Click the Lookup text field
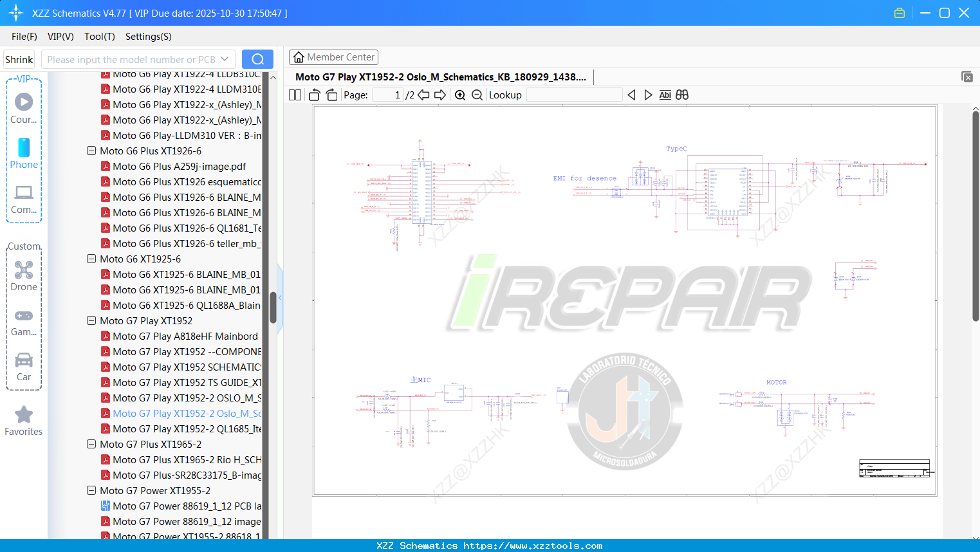 575,95
